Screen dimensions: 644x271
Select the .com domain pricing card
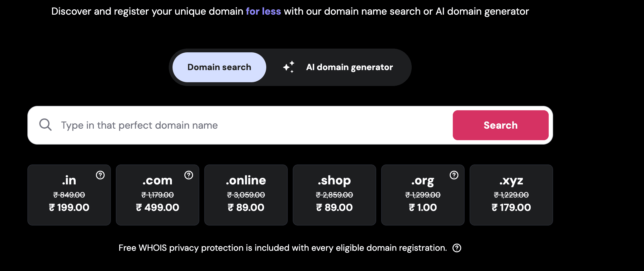[x=157, y=195]
